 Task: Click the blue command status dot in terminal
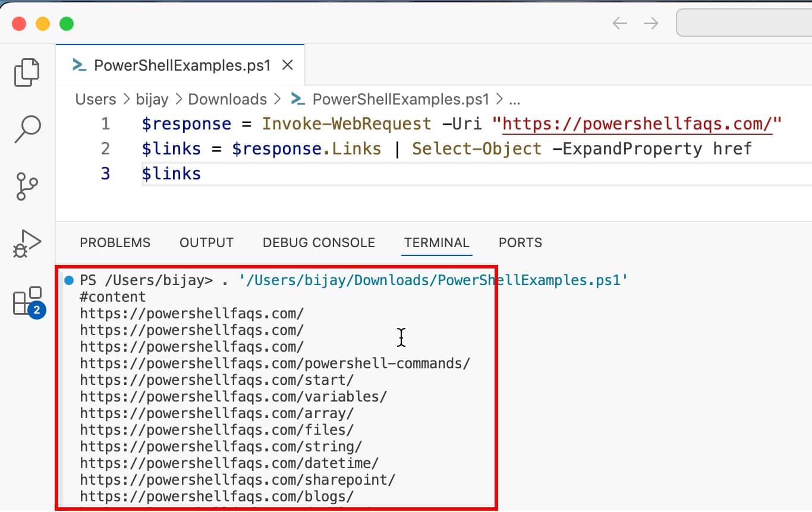(68, 280)
